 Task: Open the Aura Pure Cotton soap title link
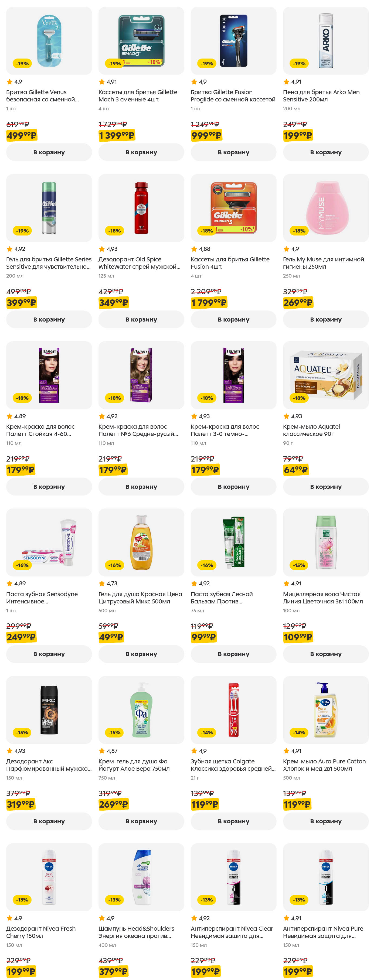point(324,765)
